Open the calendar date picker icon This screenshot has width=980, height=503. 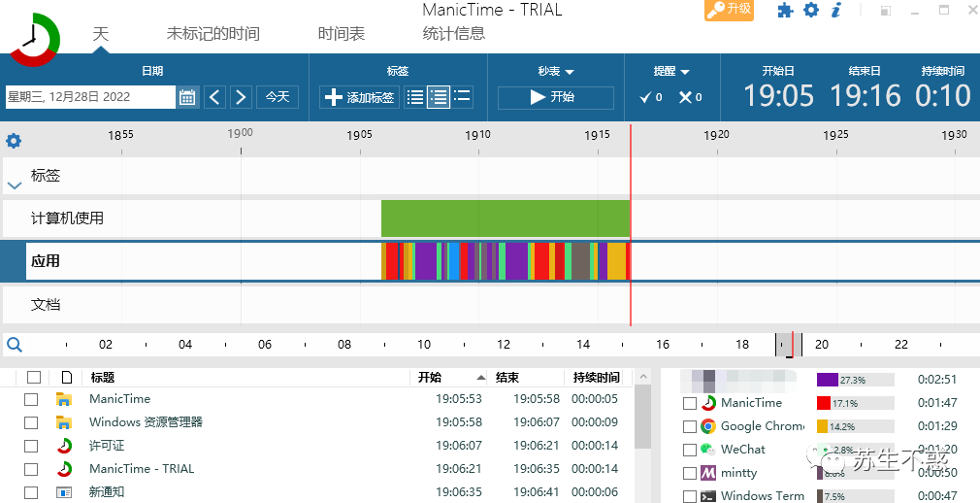(187, 97)
